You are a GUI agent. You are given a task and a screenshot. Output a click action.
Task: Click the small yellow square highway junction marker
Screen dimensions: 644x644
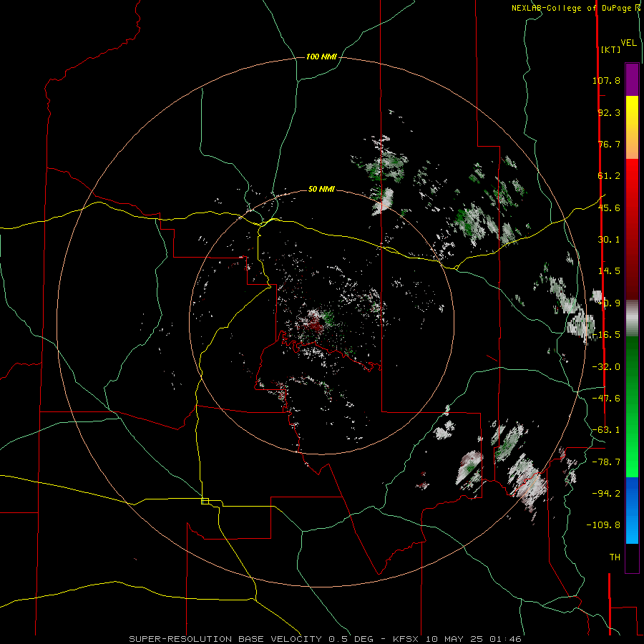pyautogui.click(x=205, y=501)
